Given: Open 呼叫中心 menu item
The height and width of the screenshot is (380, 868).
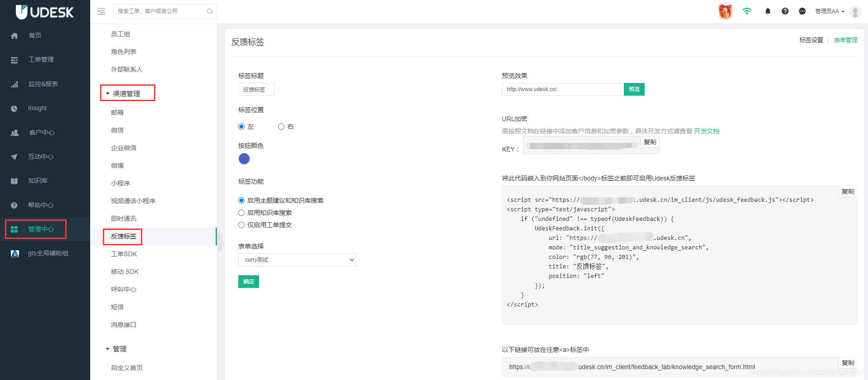Looking at the screenshot, I should point(124,289).
